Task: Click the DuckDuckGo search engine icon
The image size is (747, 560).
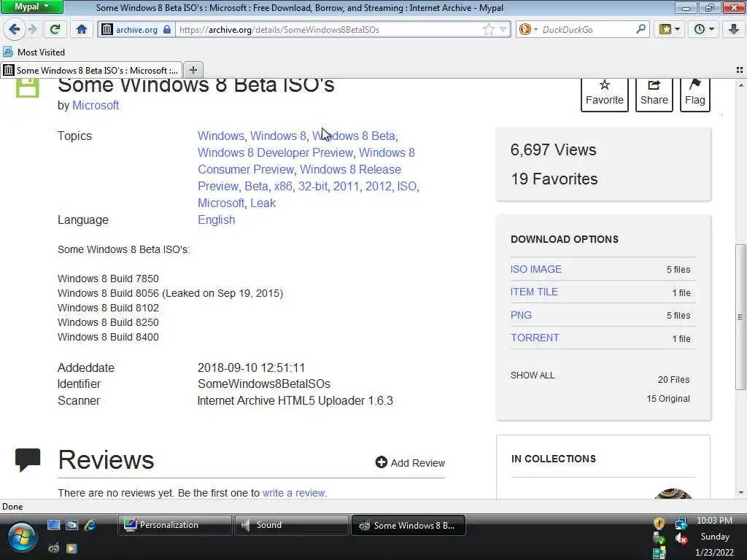Action: (525, 29)
